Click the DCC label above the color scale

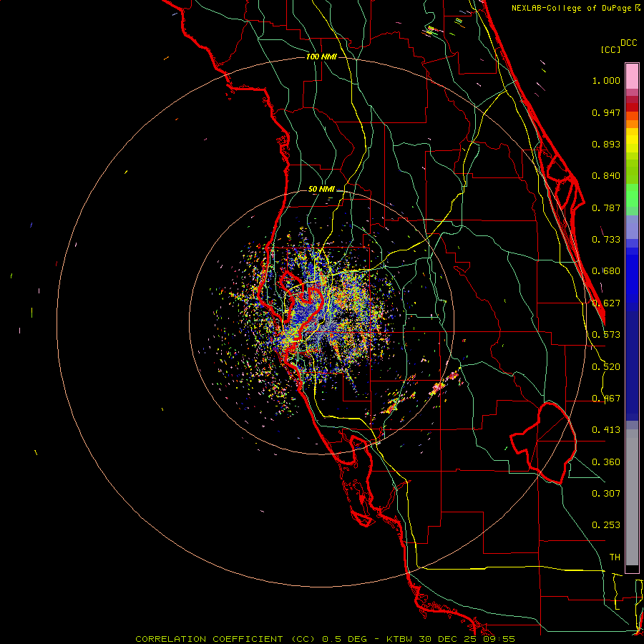click(x=628, y=42)
